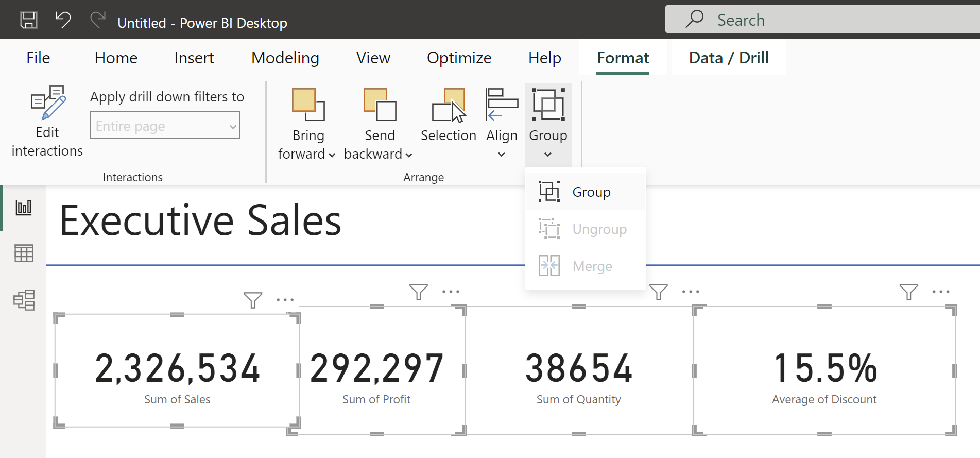Screen dimensions: 980x458
Task: Click filter icon above Sum of Sales card
Action: [252, 300]
